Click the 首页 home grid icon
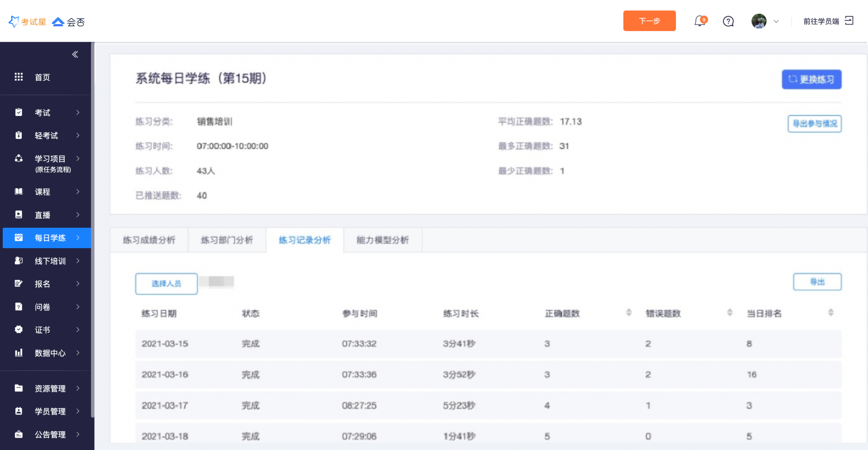The width and height of the screenshot is (868, 450). (19, 77)
